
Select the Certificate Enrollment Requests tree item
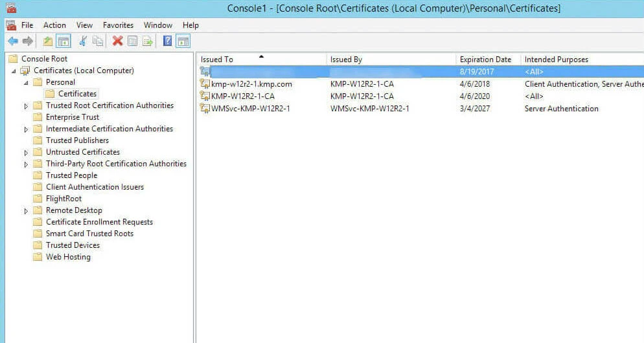click(99, 222)
